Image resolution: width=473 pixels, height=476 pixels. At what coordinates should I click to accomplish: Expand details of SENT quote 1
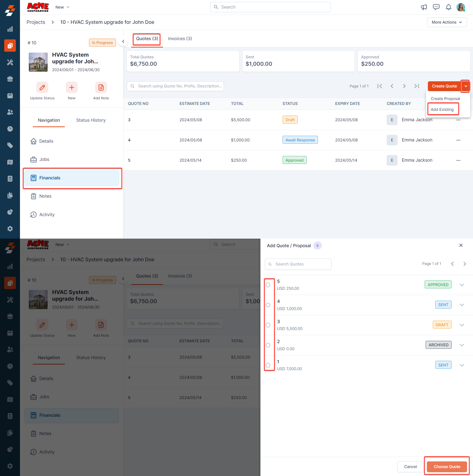462,365
